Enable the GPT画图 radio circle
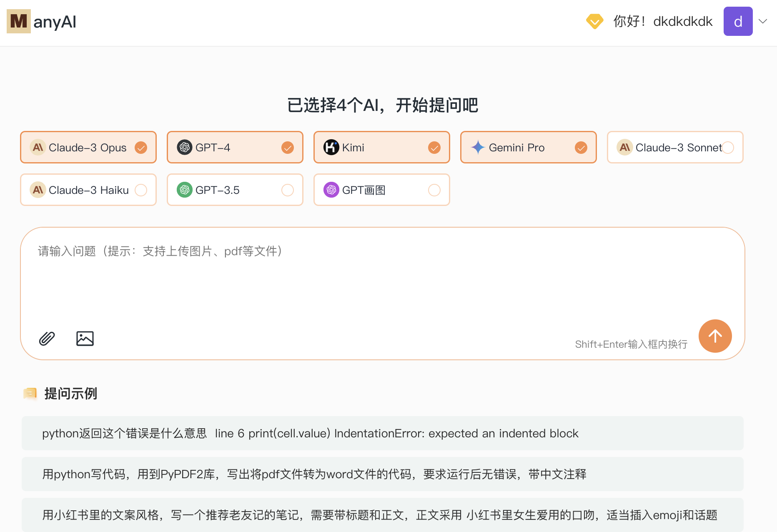The image size is (777, 532). click(434, 190)
